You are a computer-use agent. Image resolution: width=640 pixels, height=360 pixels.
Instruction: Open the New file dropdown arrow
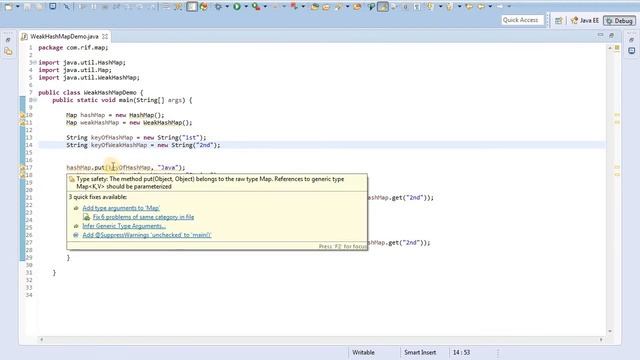click(x=18, y=7)
